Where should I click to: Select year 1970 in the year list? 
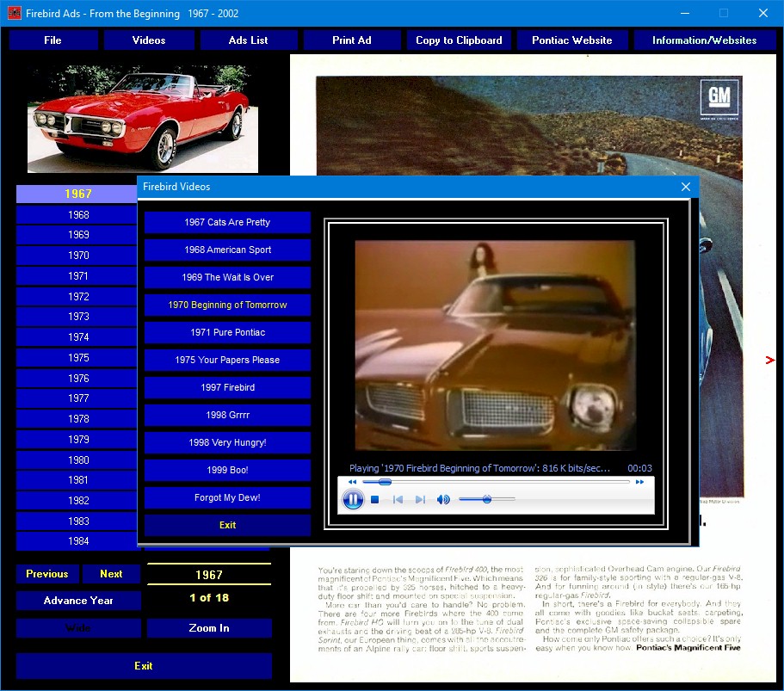[x=77, y=255]
